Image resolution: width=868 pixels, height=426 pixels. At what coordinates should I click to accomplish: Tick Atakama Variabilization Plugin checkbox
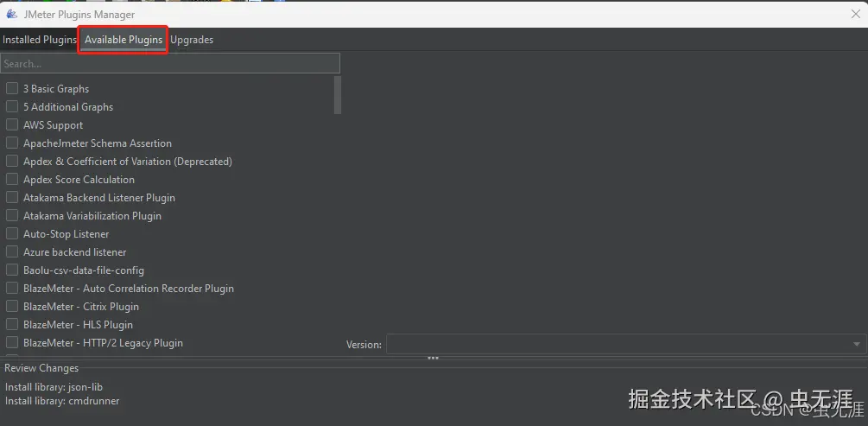12,215
